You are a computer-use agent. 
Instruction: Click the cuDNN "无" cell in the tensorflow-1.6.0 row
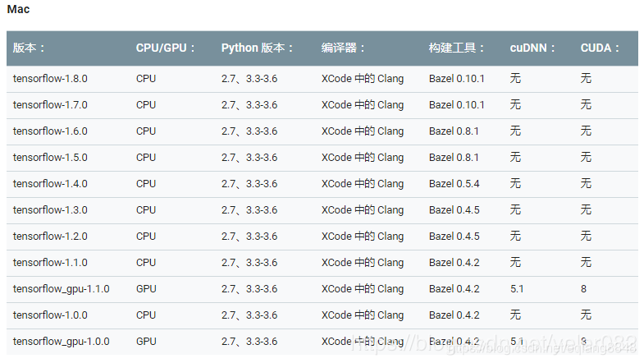[x=515, y=131]
